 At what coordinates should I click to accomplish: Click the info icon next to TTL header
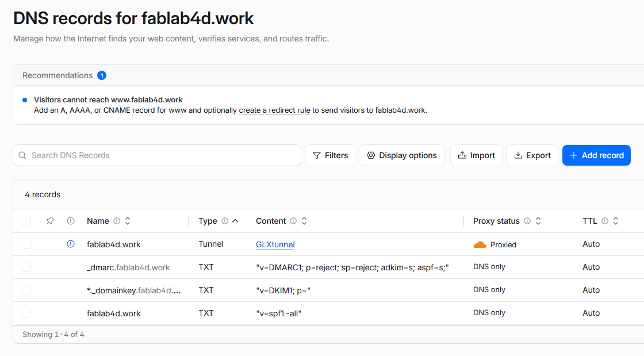(x=605, y=221)
